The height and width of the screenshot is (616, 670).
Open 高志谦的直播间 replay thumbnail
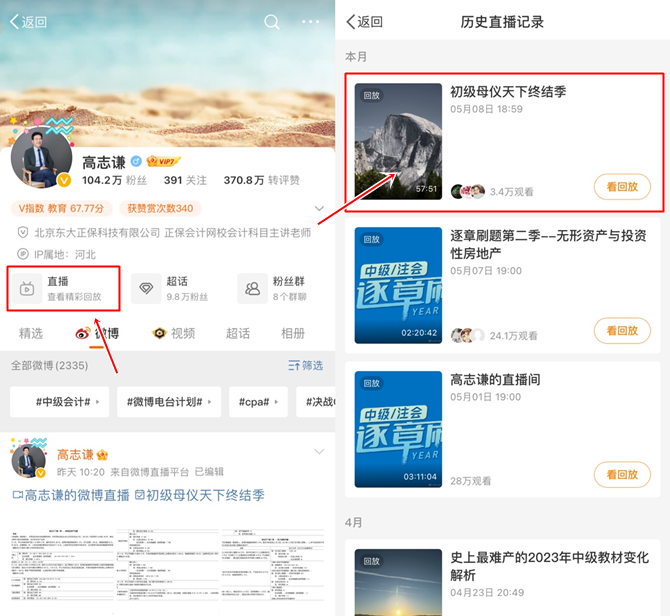point(398,429)
